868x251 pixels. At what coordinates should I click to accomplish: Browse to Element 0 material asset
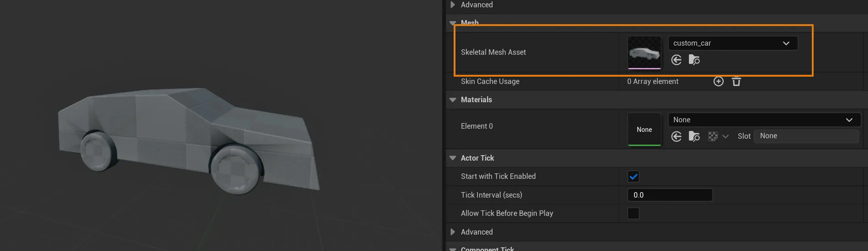[694, 136]
